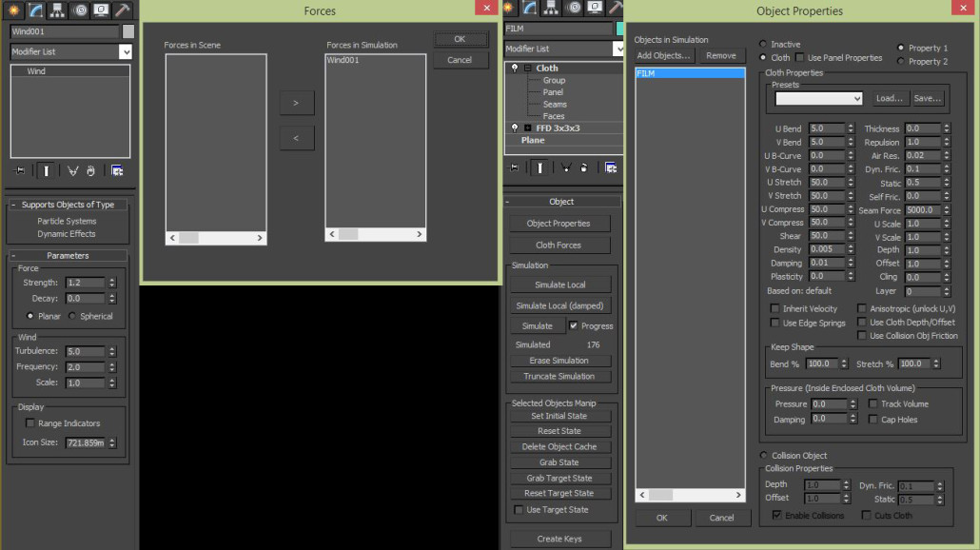Click the Simulate Local button
This screenshot has height=550, width=980.
560,285
